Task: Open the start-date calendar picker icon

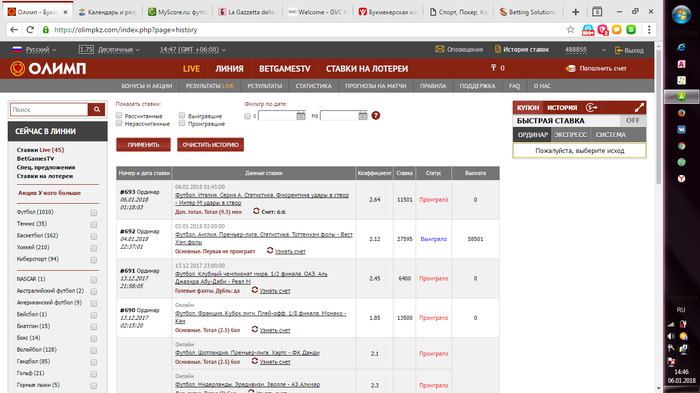Action: click(x=301, y=116)
